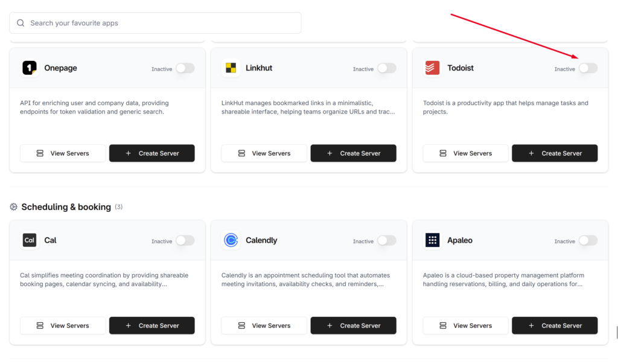Create an Apaleo server
618x364 pixels.
pyautogui.click(x=555, y=325)
